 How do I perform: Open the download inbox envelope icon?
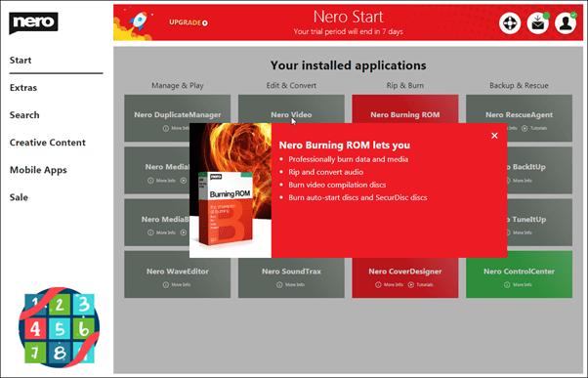point(538,23)
